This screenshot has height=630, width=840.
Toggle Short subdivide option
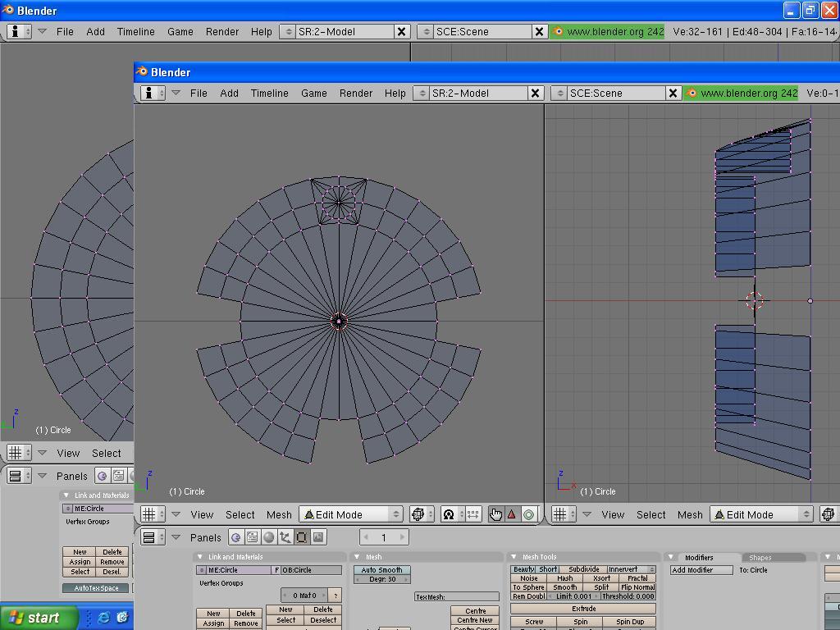tap(548, 569)
